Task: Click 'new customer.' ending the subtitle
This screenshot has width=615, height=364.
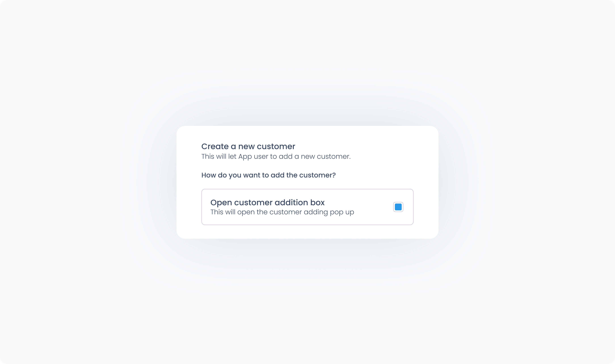Action: click(326, 156)
